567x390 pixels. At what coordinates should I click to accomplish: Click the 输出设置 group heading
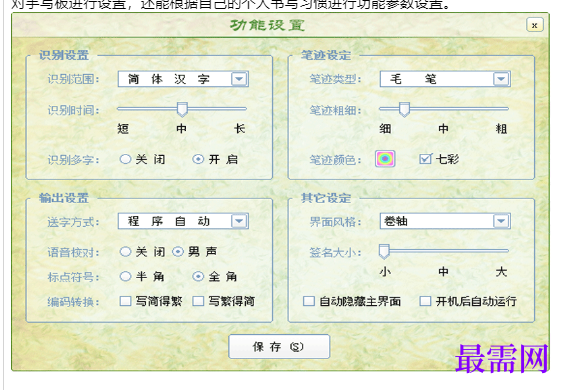(64, 198)
